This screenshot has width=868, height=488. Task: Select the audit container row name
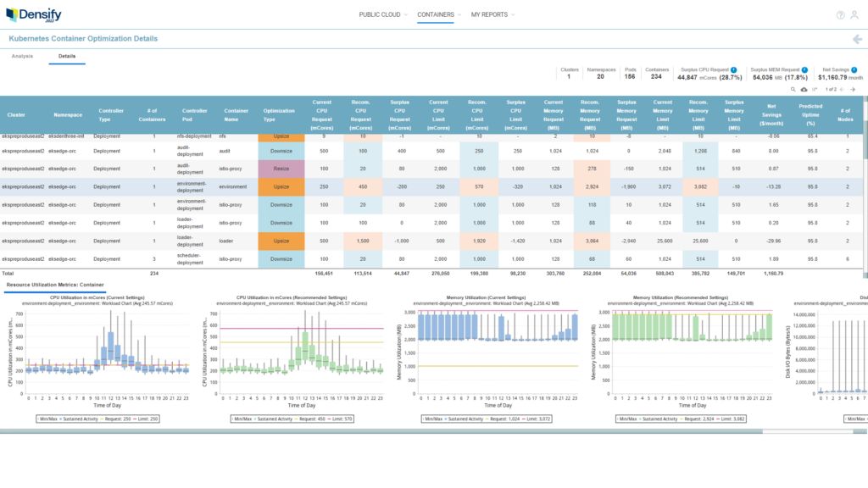click(x=224, y=151)
